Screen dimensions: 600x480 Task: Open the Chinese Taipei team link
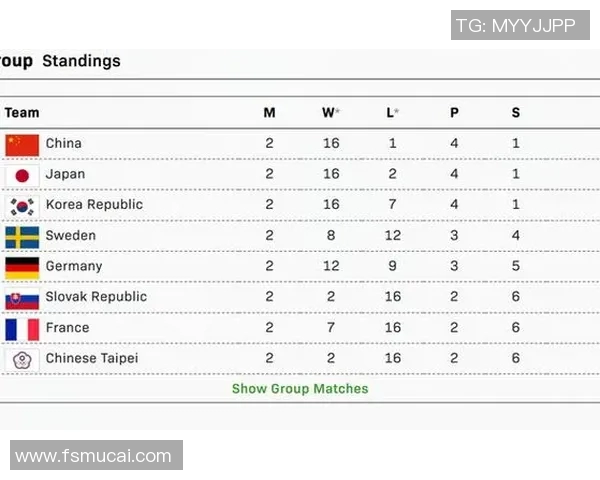coord(92,358)
